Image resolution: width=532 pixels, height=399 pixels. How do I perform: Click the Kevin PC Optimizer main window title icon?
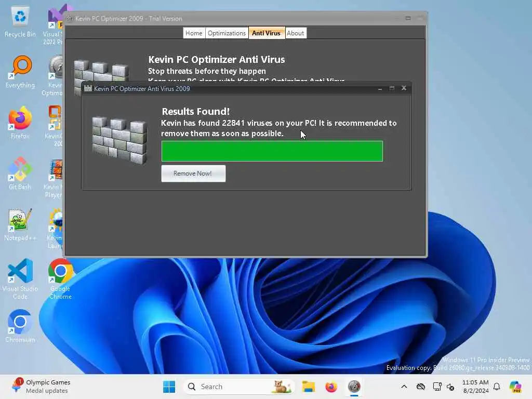(x=70, y=19)
